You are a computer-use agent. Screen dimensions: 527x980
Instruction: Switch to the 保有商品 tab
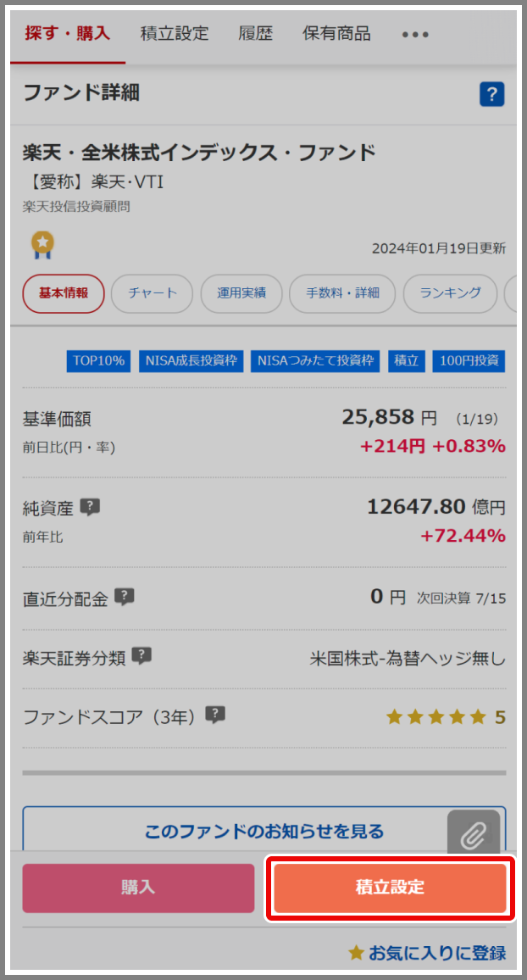(337, 34)
